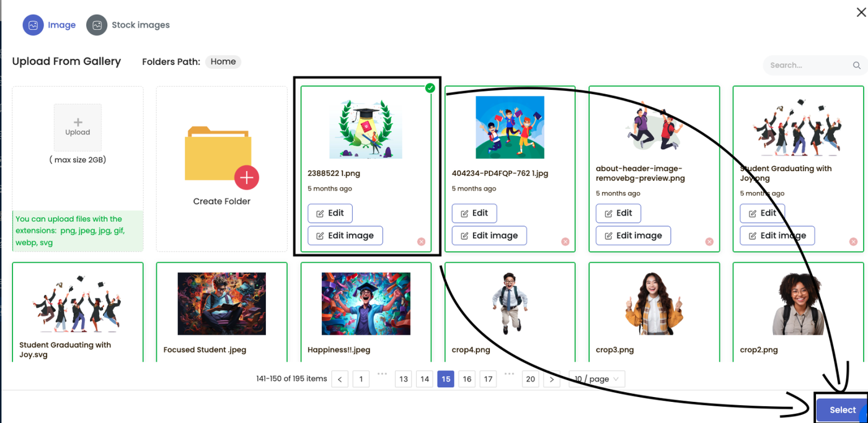Click Edit image on 2388522 1.png

345,235
